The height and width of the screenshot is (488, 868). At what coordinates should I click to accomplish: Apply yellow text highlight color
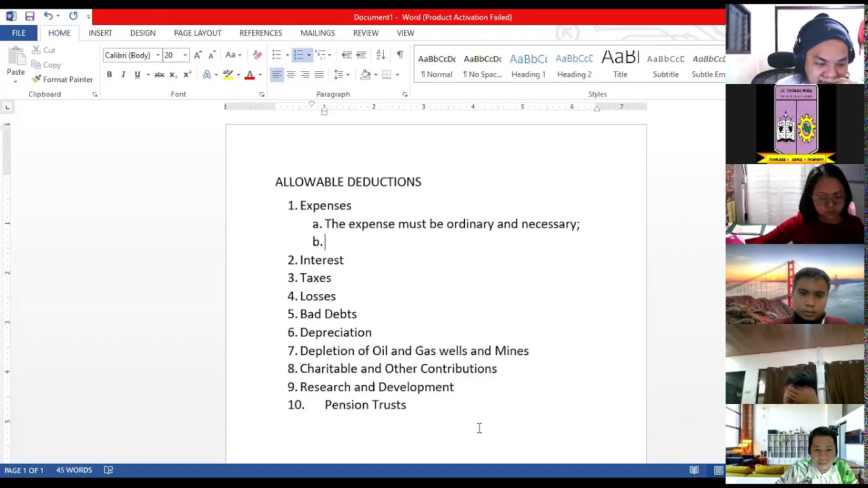(228, 75)
